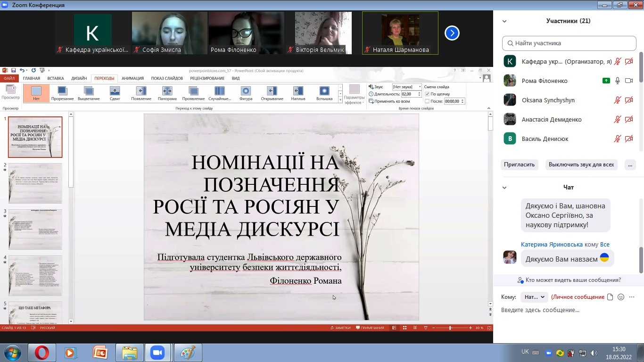
Task: Click Выключить звук для всех button
Action: tap(581, 165)
